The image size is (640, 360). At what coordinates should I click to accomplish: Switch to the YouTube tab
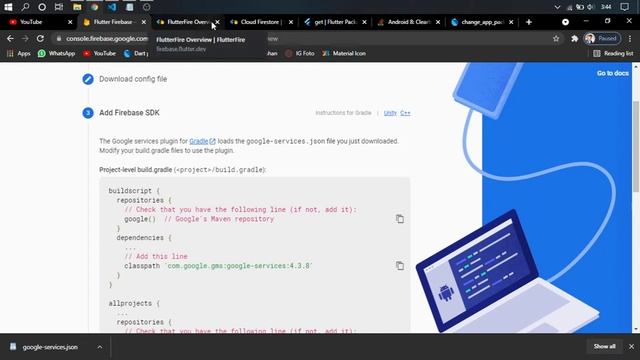click(x=37, y=22)
